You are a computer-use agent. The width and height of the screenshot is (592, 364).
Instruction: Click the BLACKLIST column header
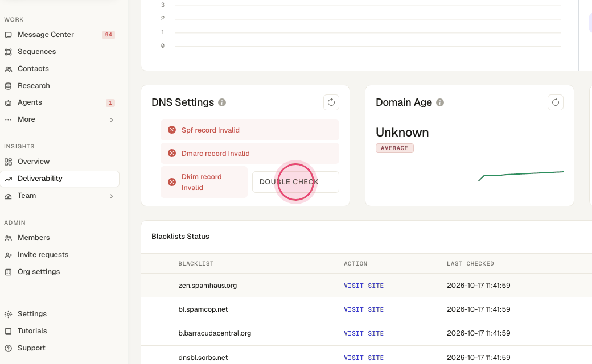point(196,264)
